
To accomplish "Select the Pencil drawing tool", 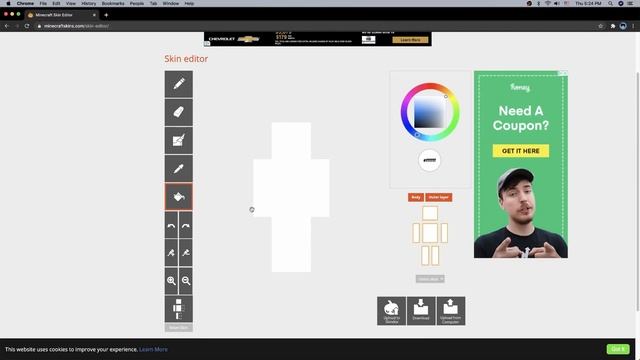I will click(179, 84).
